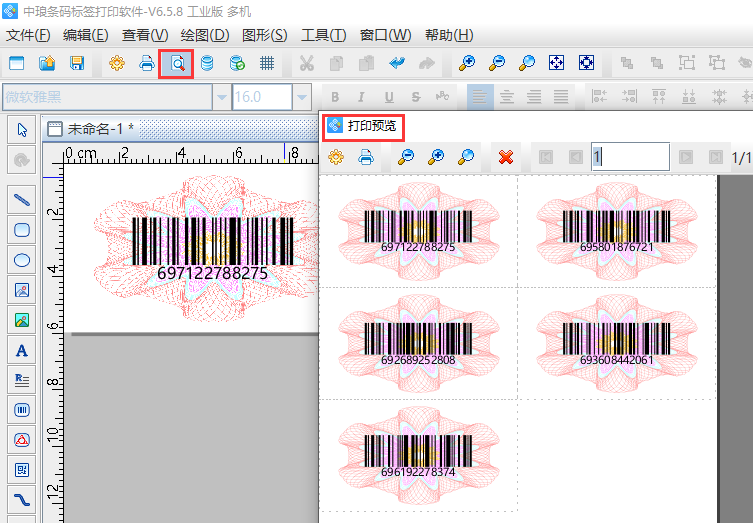This screenshot has width=753, height=523.
Task: Toggle the grid display button
Action: tap(267, 63)
